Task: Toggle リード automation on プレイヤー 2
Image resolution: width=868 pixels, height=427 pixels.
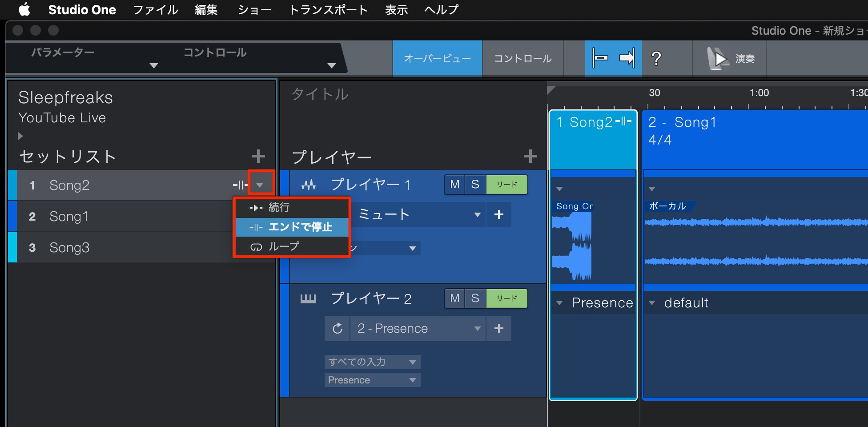Action: coord(507,298)
